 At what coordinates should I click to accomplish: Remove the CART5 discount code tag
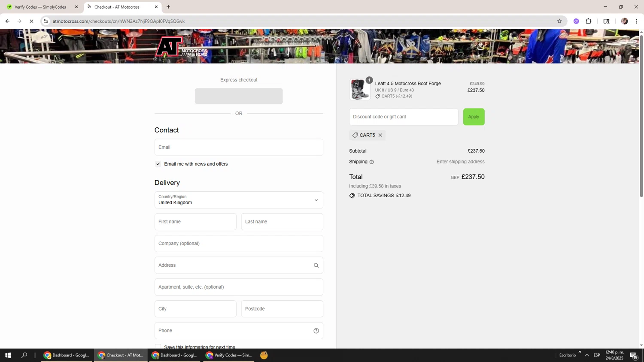click(380, 135)
